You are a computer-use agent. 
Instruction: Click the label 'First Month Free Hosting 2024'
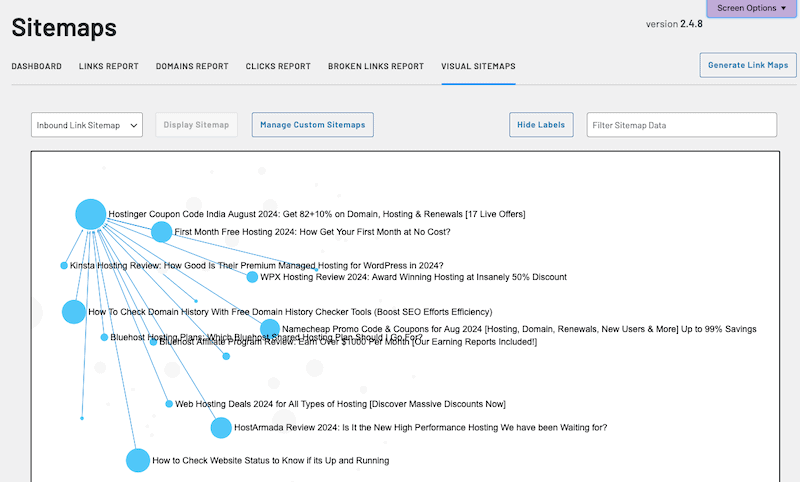click(x=312, y=232)
